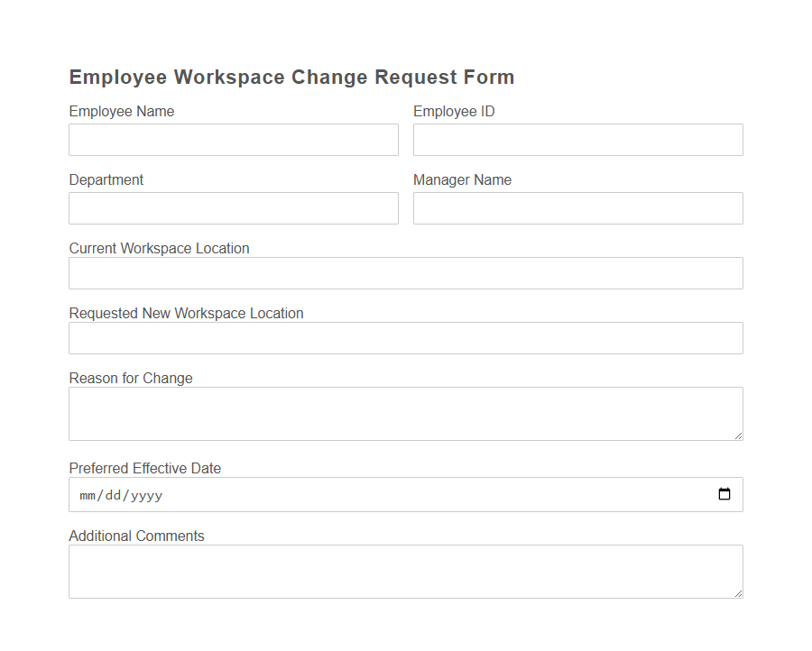Click the Reason for Change resize grip

(739, 436)
